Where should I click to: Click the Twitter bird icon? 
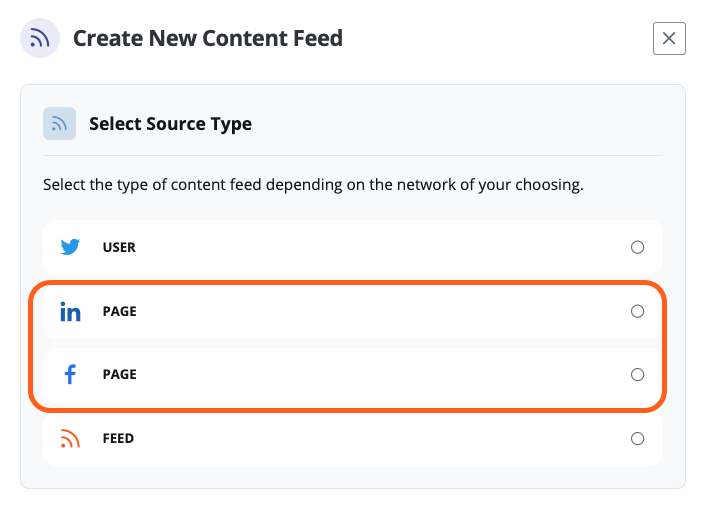tap(70, 247)
